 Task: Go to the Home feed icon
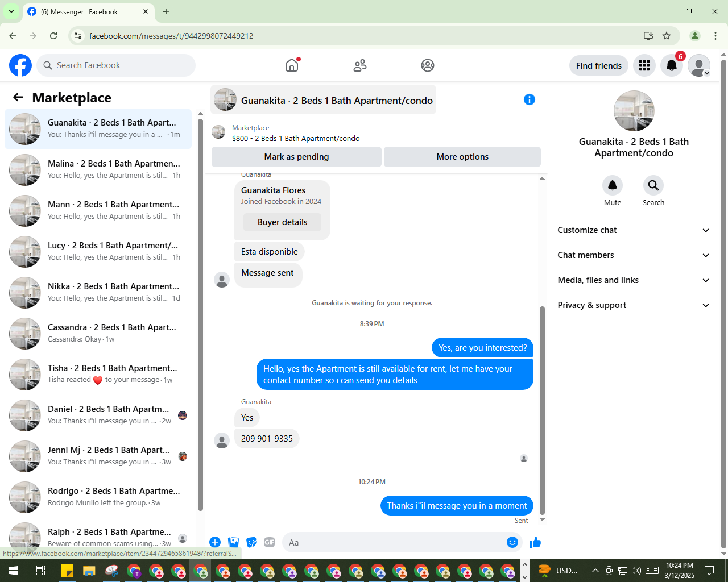point(292,65)
